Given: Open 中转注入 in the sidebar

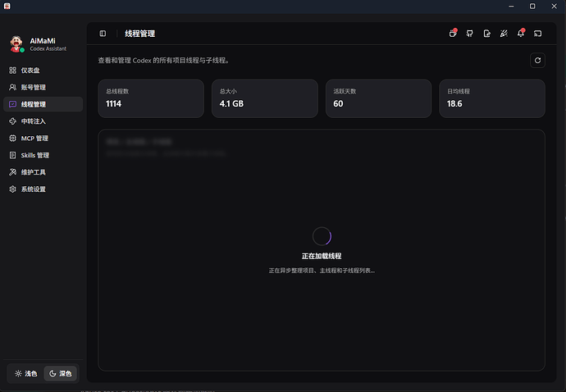Looking at the screenshot, I should [43, 121].
